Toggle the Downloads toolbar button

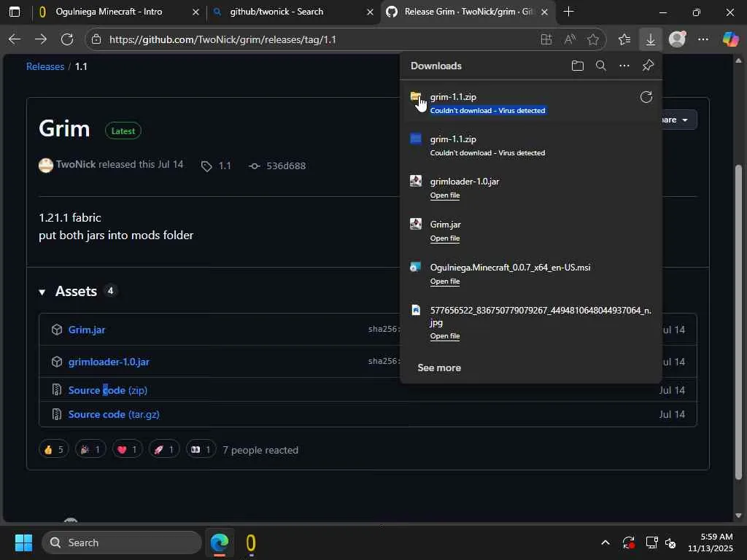tap(650, 39)
